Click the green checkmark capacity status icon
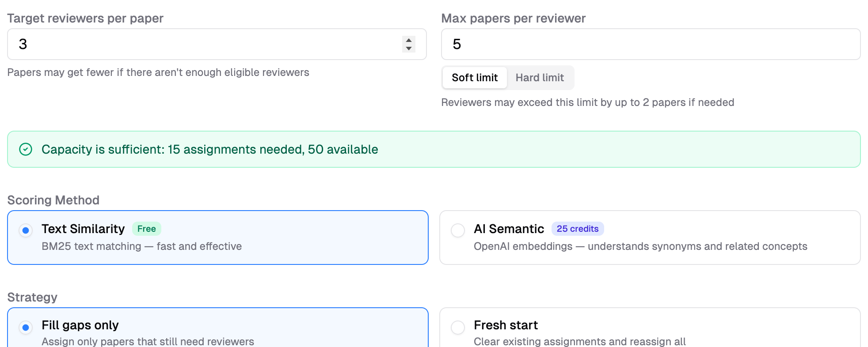This screenshot has height=347, width=868. pos(26,150)
